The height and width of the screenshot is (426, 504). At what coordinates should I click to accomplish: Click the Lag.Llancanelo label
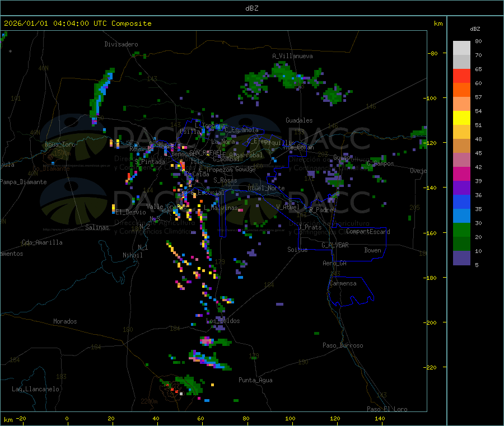tap(35, 389)
